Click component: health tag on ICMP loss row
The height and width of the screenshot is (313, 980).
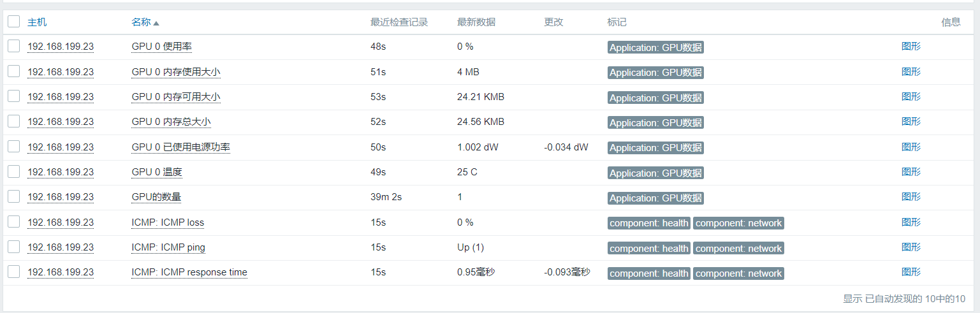click(x=648, y=223)
